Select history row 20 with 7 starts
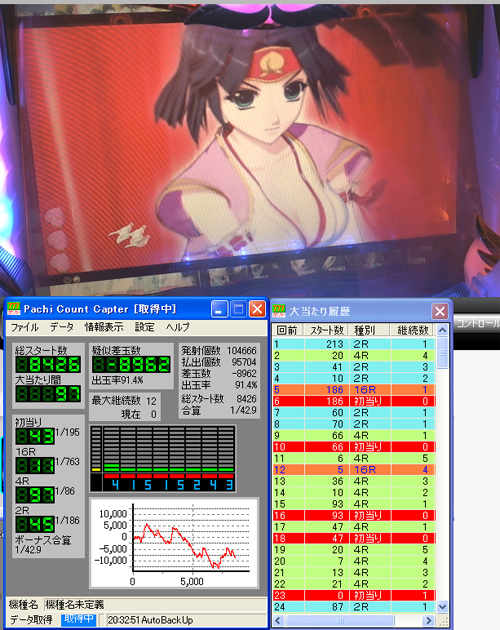The image size is (500, 630). 354,561
